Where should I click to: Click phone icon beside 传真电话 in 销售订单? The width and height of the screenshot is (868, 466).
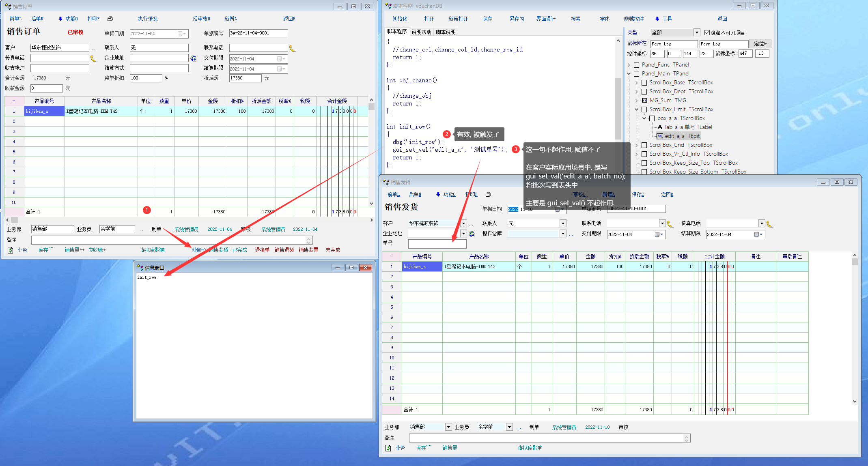tap(94, 58)
